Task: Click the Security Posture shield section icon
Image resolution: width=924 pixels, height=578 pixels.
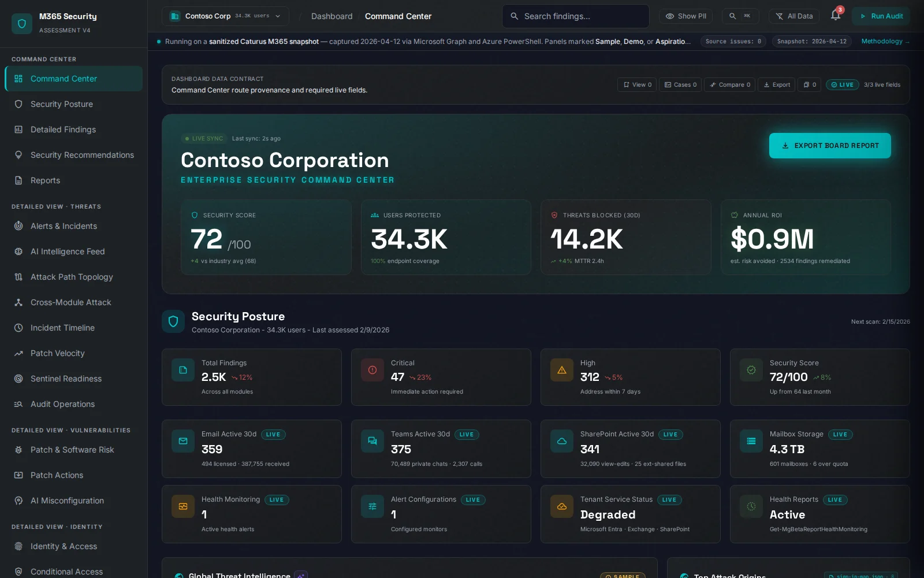Action: point(173,321)
